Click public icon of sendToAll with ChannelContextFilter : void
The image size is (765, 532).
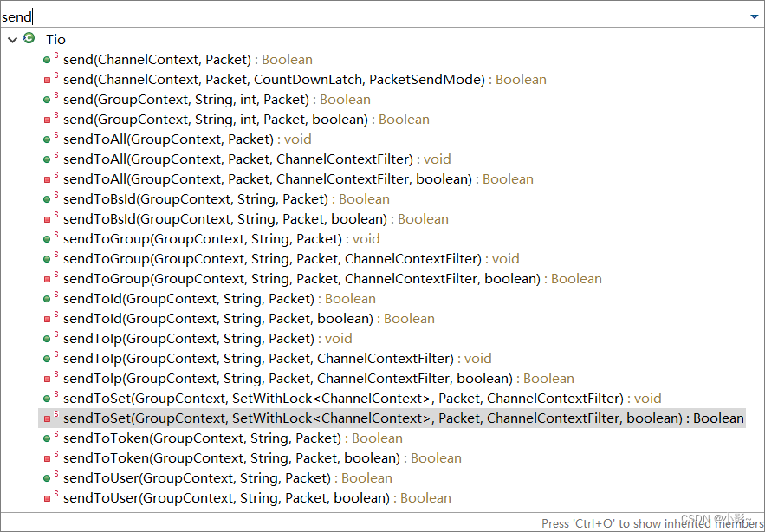tap(47, 159)
